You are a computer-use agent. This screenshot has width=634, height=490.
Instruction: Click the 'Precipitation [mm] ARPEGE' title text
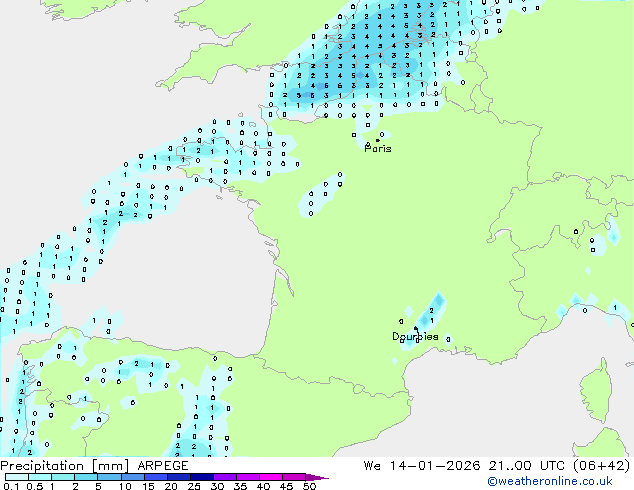pyautogui.click(x=94, y=466)
